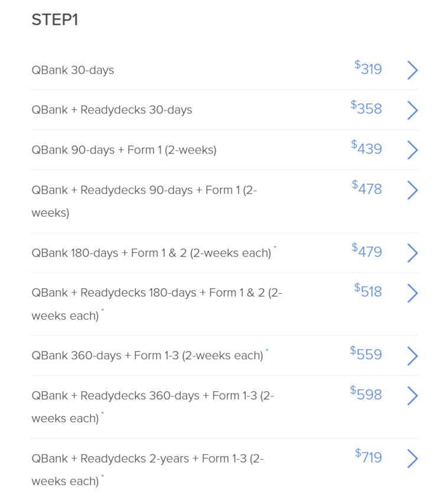This screenshot has width=439, height=504.
Task: Select the chevron next to the $518 price
Action: pyautogui.click(x=412, y=293)
